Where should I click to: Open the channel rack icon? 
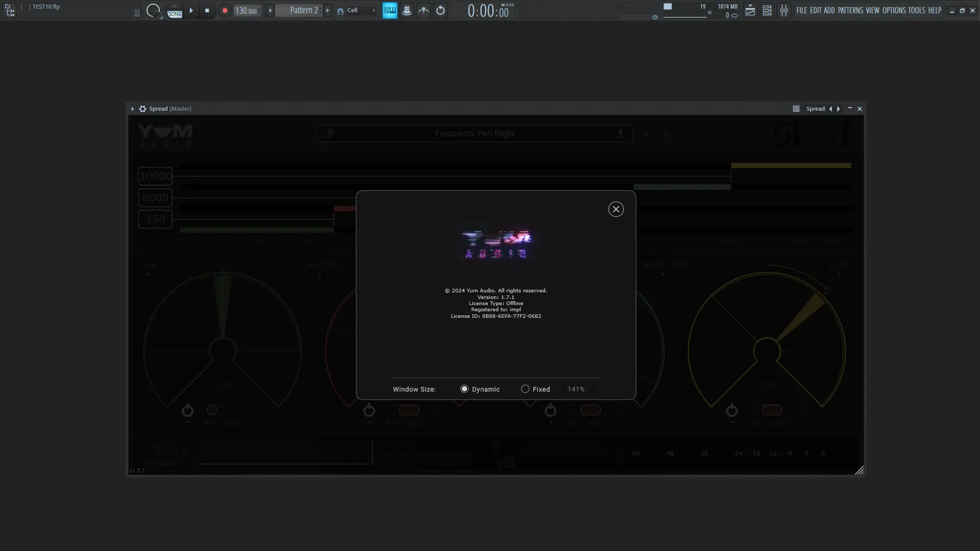[767, 10]
